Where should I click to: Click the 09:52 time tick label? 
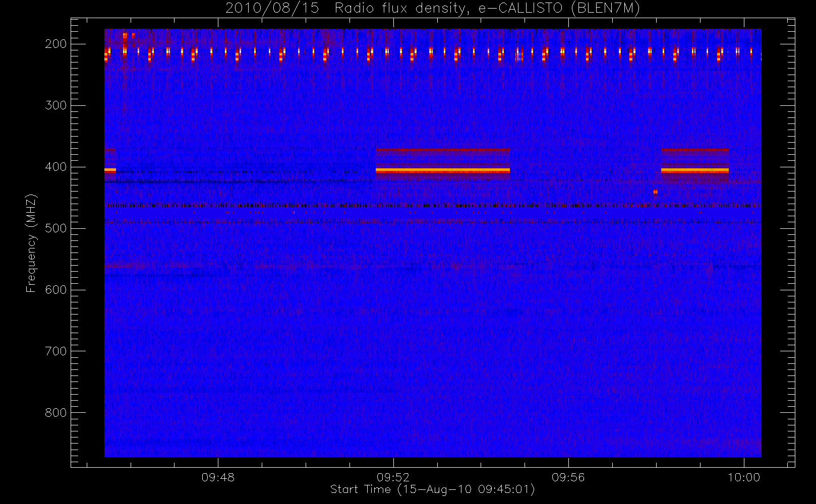pos(393,477)
